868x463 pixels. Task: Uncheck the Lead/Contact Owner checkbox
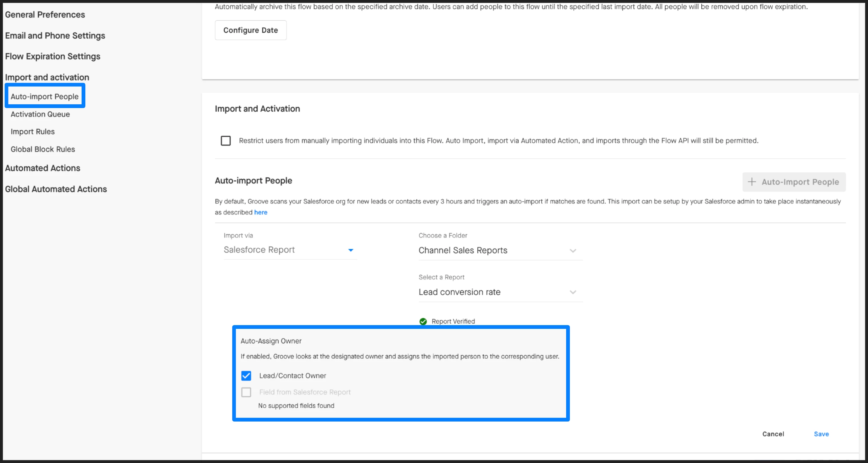tap(246, 376)
